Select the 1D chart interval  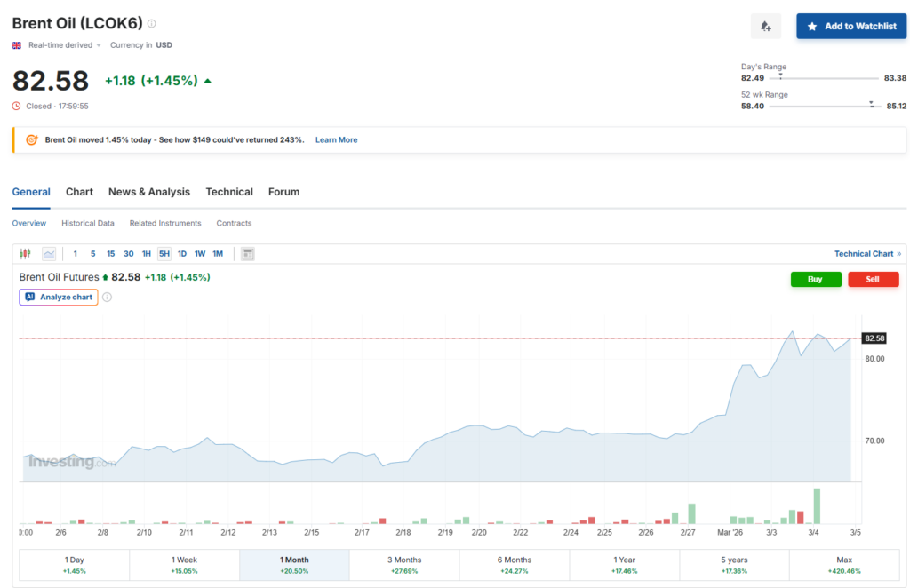182,254
